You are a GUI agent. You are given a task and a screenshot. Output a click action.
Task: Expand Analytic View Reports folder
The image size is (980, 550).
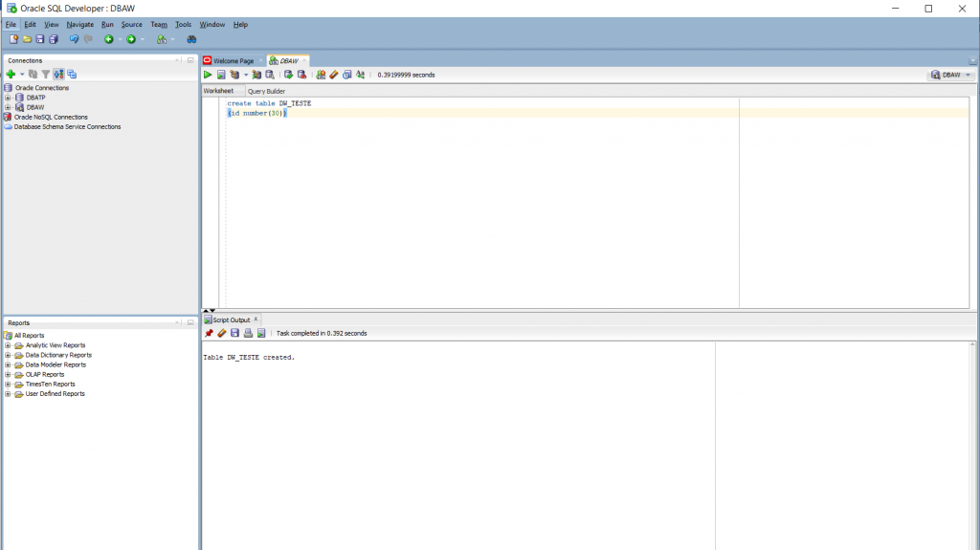[x=8, y=345]
